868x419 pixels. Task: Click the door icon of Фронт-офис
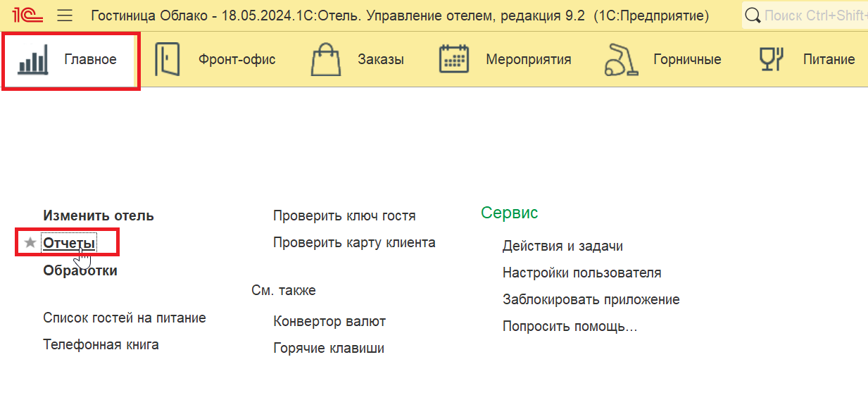(x=168, y=59)
